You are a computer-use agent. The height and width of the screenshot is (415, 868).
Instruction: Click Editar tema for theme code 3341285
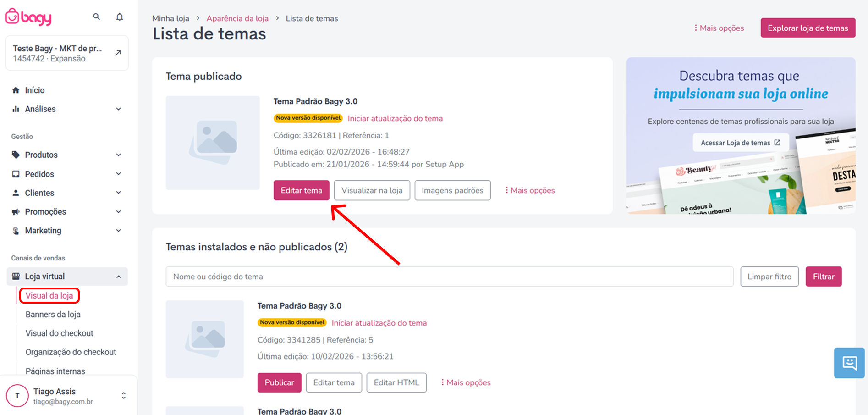click(x=334, y=382)
